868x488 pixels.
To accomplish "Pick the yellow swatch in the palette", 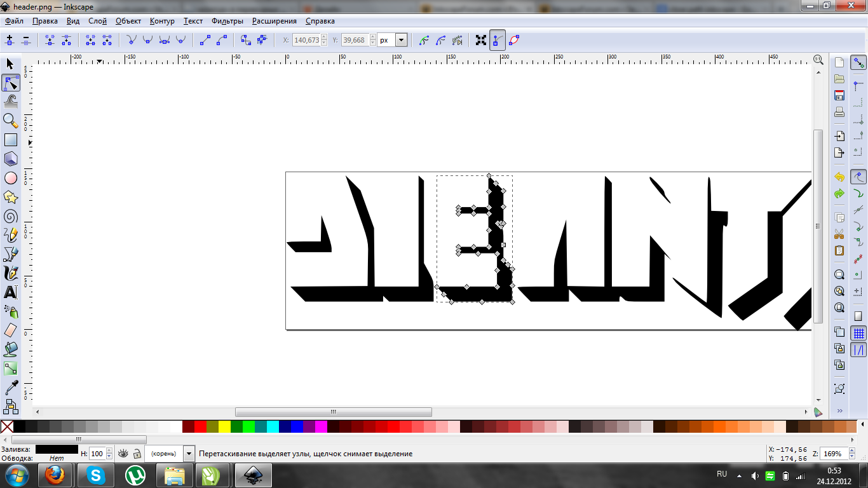I will click(224, 427).
